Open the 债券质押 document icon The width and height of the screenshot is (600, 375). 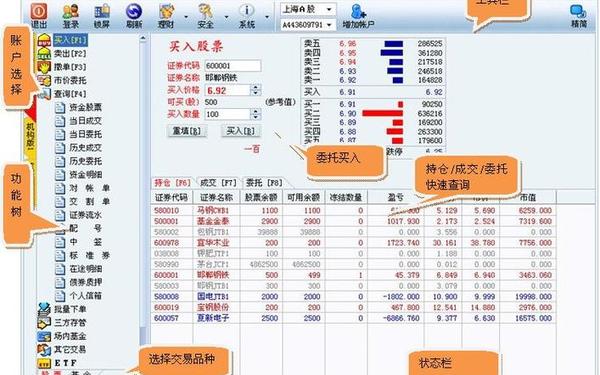60,282
